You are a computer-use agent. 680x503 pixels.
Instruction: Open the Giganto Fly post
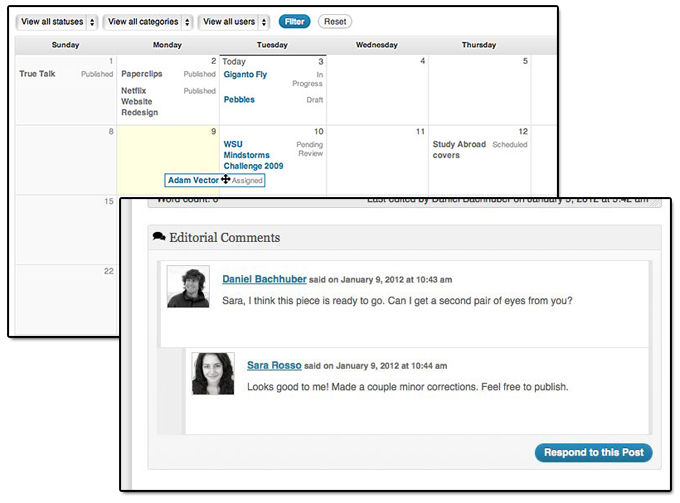point(245,75)
